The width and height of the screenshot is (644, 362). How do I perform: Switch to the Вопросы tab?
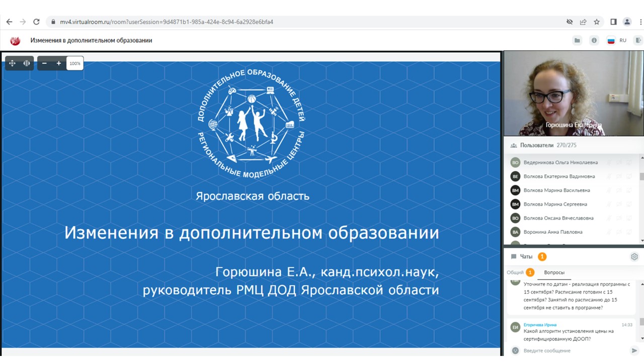(x=554, y=273)
